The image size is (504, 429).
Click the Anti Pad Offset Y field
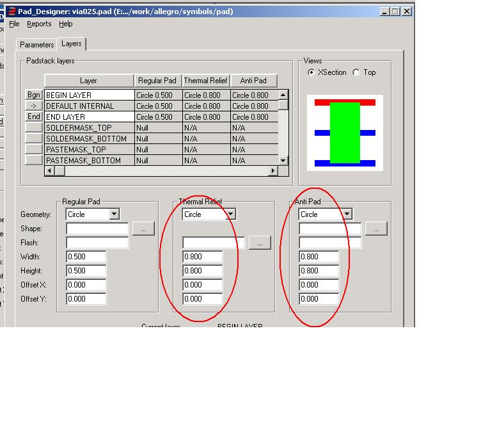pyautogui.click(x=319, y=299)
